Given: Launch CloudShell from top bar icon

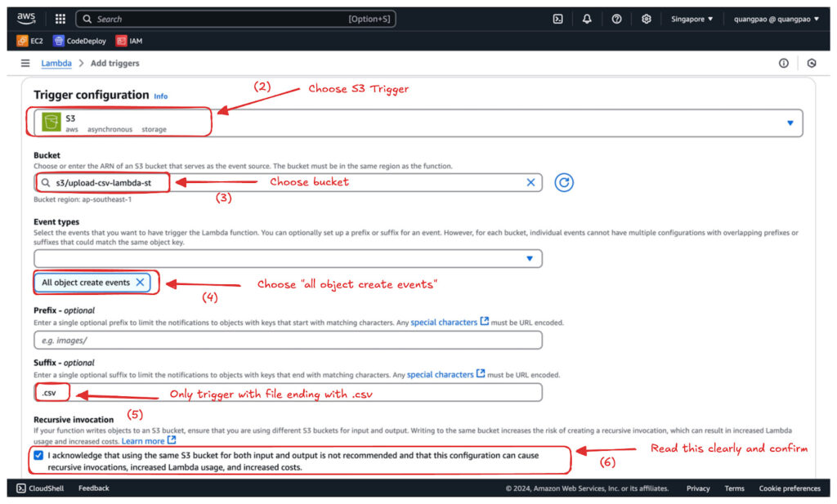Looking at the screenshot, I should point(557,20).
